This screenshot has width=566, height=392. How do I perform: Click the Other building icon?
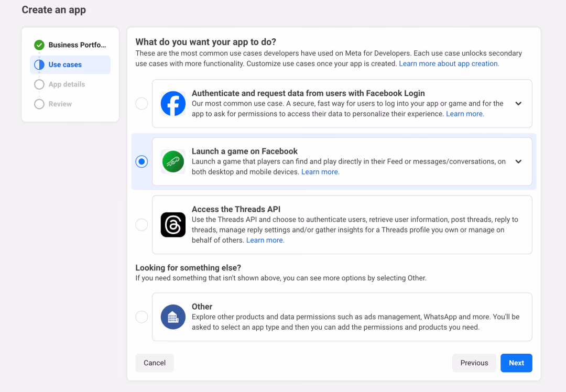173,317
